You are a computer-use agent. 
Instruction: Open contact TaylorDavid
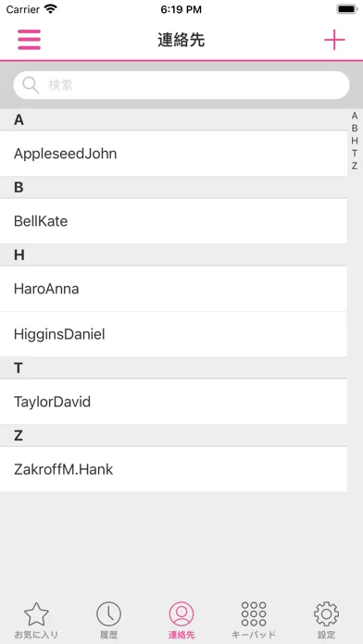pyautogui.click(x=173, y=402)
